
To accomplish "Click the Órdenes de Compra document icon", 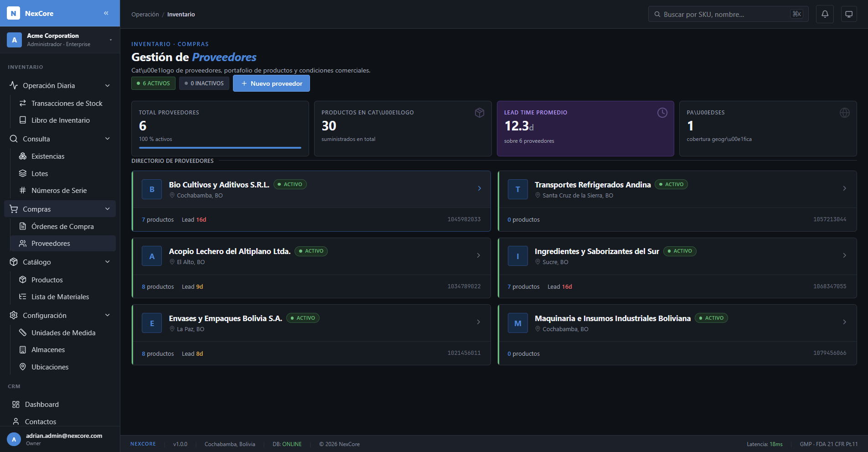I will (23, 226).
